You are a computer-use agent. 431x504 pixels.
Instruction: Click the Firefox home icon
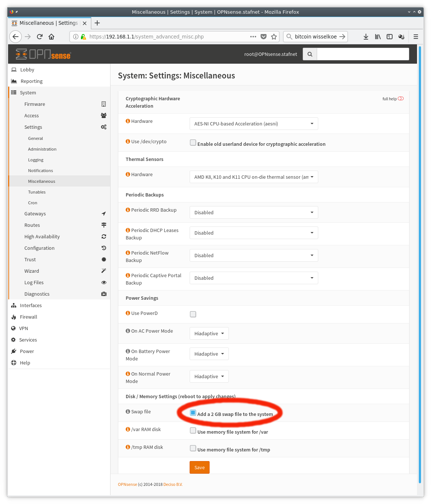point(51,37)
